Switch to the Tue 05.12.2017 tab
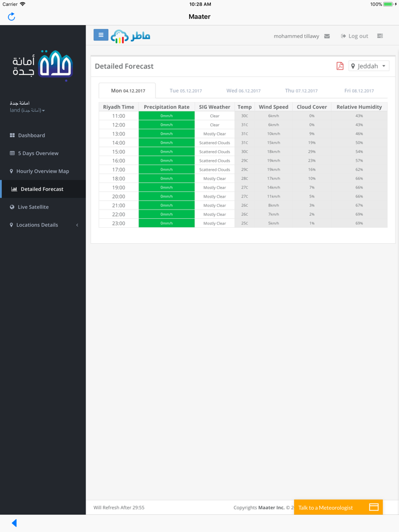This screenshot has width=399, height=532. 186,91
